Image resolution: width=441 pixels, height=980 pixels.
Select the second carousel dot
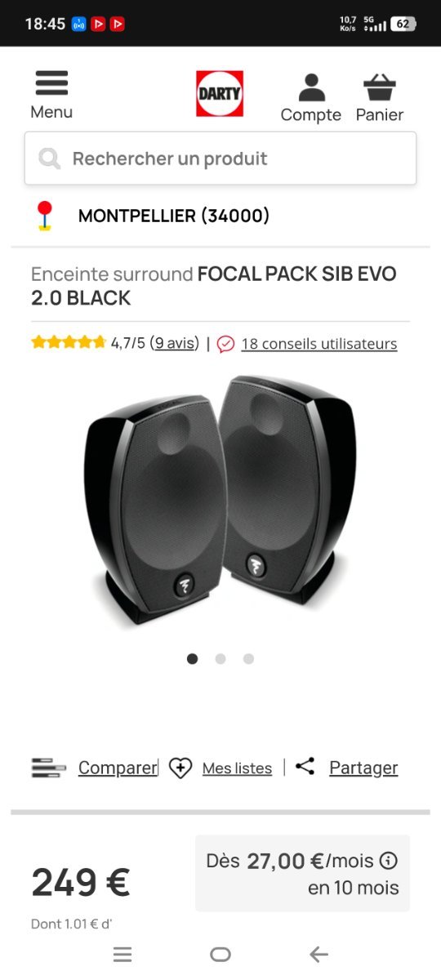click(220, 658)
